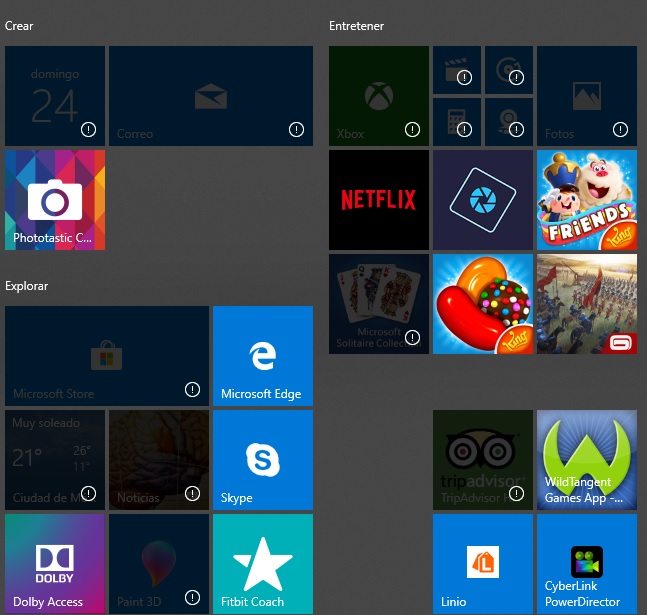Launch WildTangent Games App tile
Image resolution: width=647 pixels, height=615 pixels.
(x=587, y=460)
